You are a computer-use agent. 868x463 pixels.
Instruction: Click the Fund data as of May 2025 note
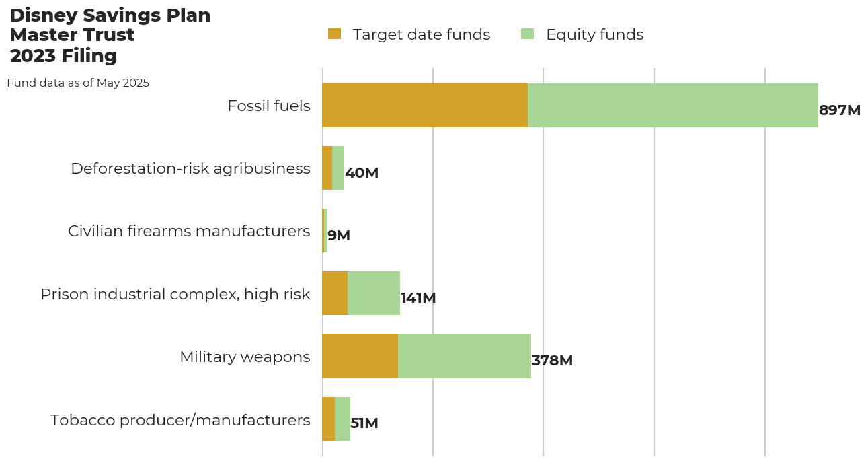point(78,83)
